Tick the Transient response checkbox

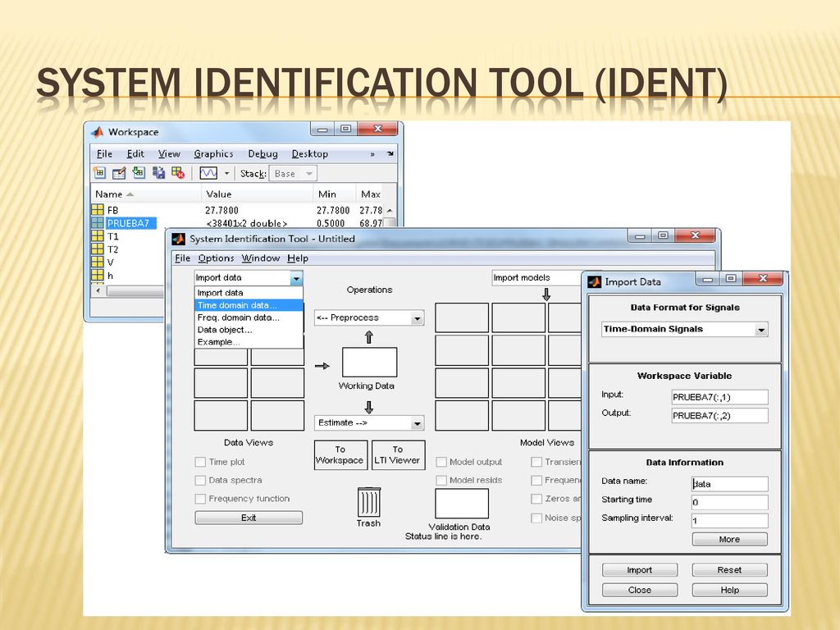tap(536, 462)
